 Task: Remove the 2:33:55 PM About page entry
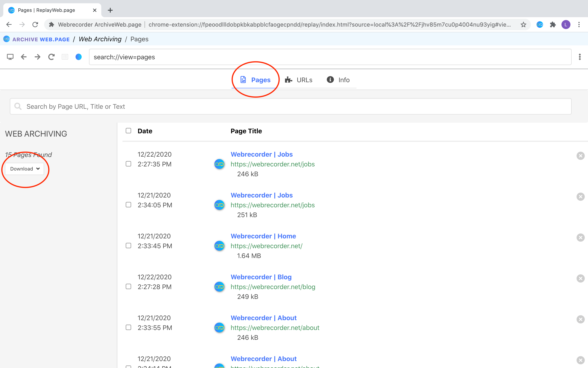[x=580, y=319]
